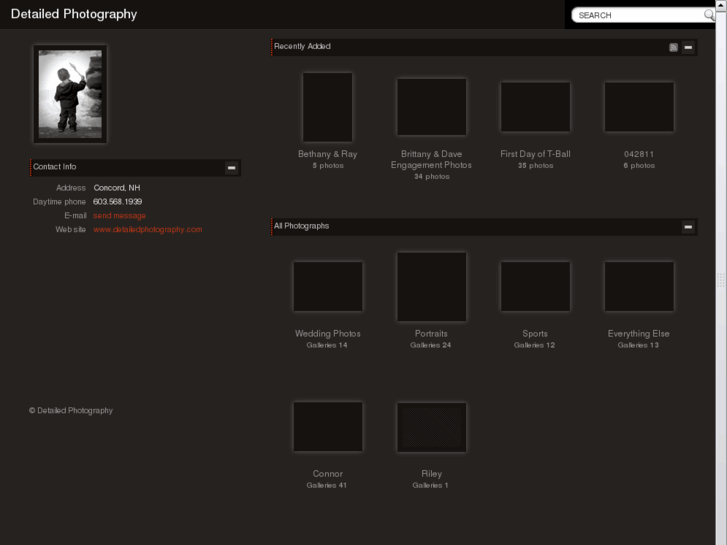Collapse the All Photographs section
This screenshot has width=727, height=545.
coord(688,227)
